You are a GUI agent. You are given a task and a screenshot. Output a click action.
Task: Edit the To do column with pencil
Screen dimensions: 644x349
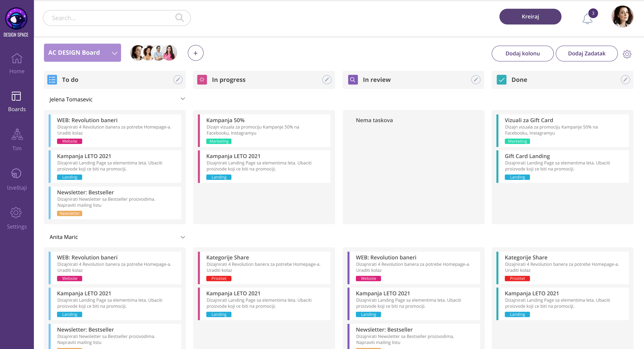[178, 80]
